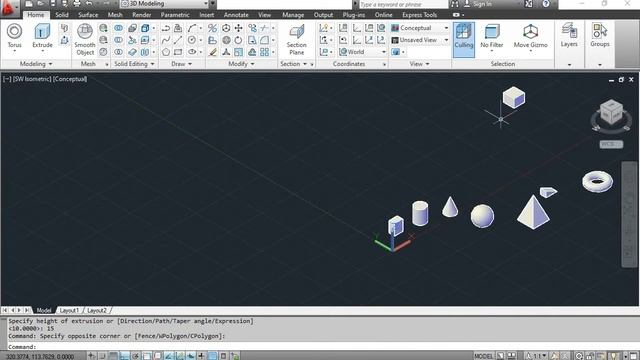Screen dimensions: 640x360
Task: Select the Move tool in Modify panel
Action: pos(238,28)
